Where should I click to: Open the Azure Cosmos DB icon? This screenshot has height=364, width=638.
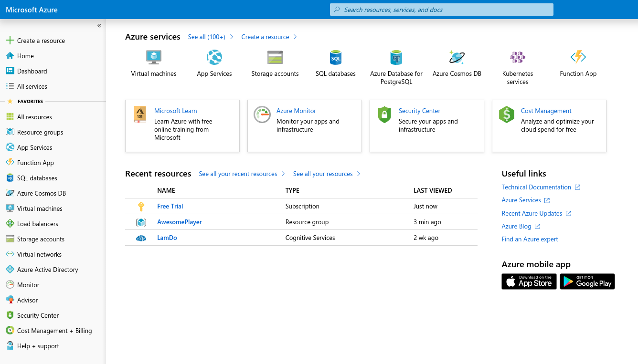(457, 58)
